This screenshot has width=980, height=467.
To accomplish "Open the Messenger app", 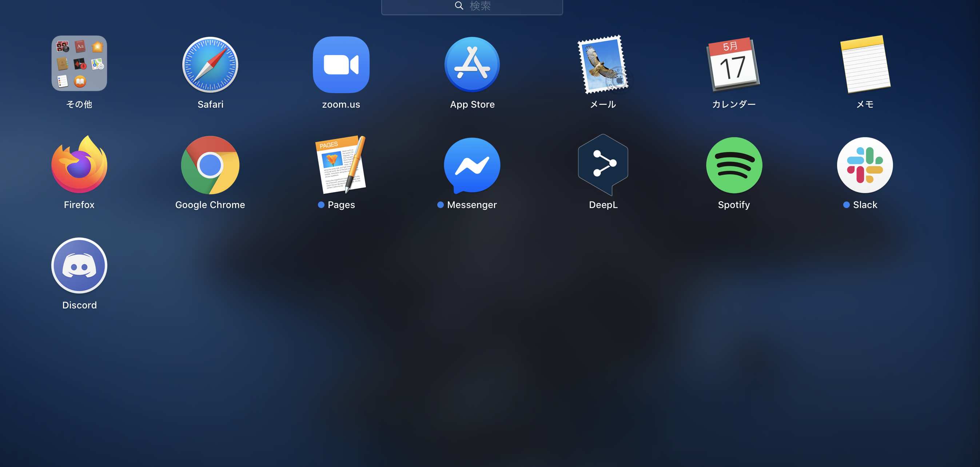I will (x=472, y=165).
